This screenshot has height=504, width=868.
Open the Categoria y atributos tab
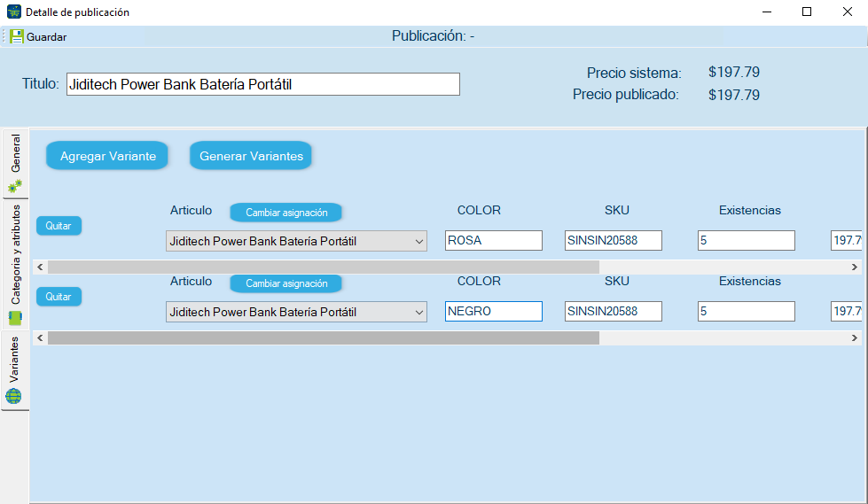click(15, 265)
